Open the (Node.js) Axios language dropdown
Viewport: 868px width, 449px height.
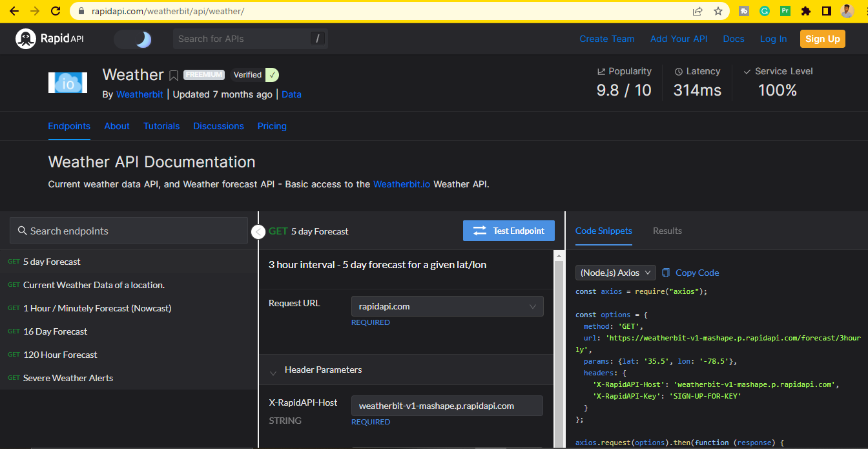click(x=615, y=273)
